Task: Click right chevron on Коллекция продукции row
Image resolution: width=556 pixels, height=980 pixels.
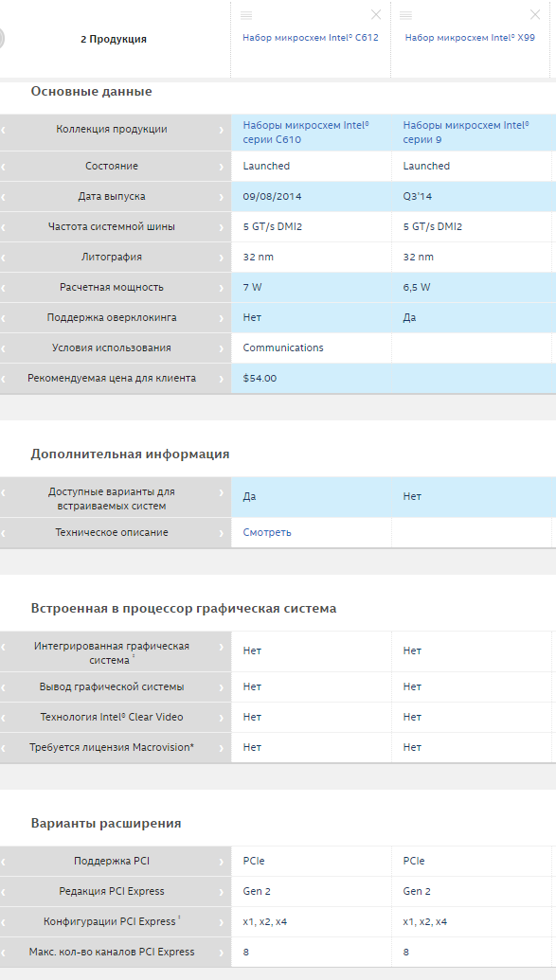Action: tap(222, 130)
